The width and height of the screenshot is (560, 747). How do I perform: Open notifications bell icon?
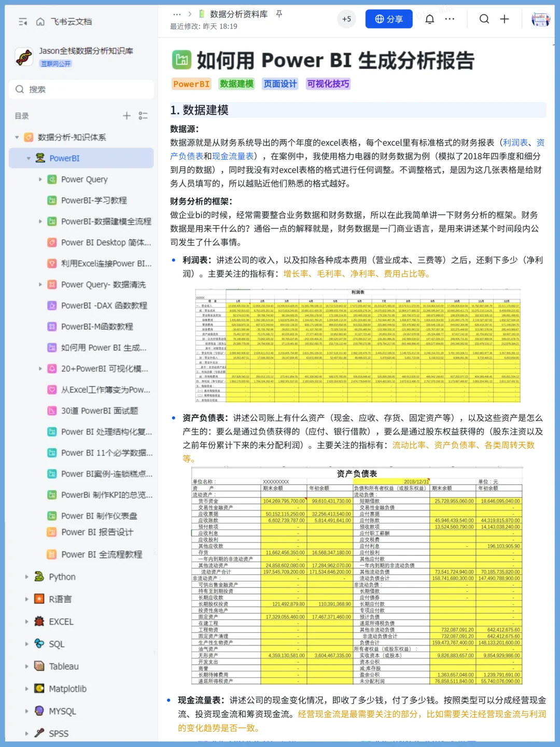pyautogui.click(x=430, y=19)
